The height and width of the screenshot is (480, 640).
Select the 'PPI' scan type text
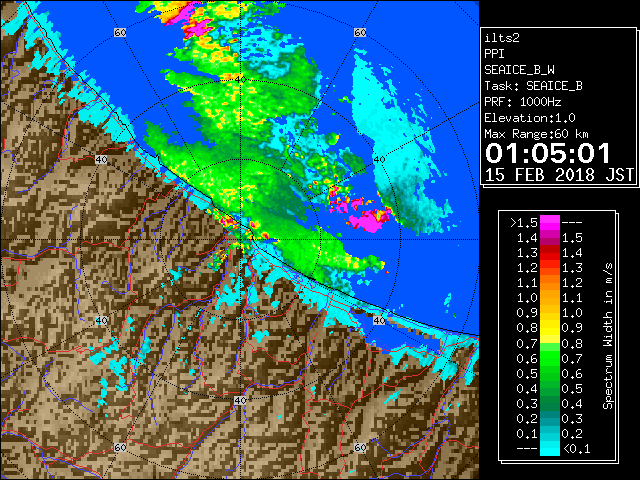(494, 54)
